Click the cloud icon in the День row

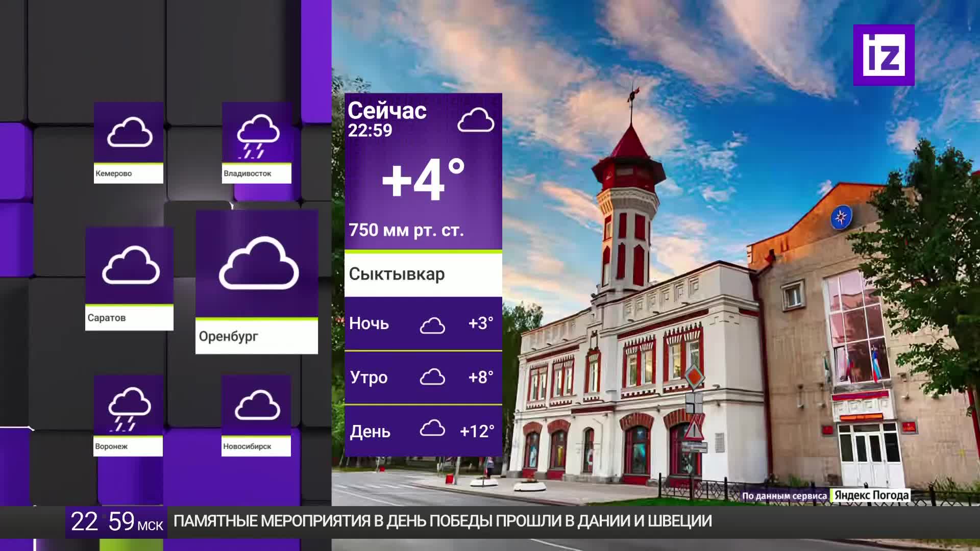tap(432, 429)
